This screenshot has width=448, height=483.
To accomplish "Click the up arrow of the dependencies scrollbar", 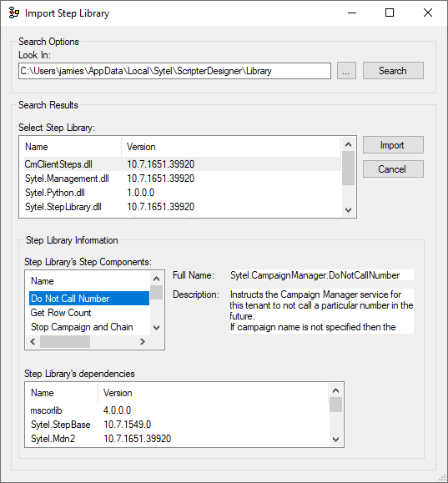I will click(x=336, y=390).
